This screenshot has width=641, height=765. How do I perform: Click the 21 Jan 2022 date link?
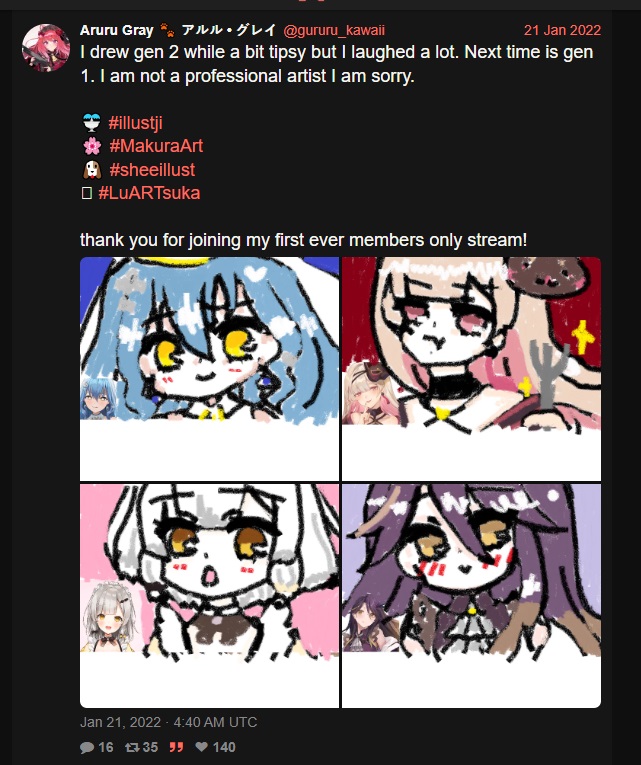click(x=562, y=31)
